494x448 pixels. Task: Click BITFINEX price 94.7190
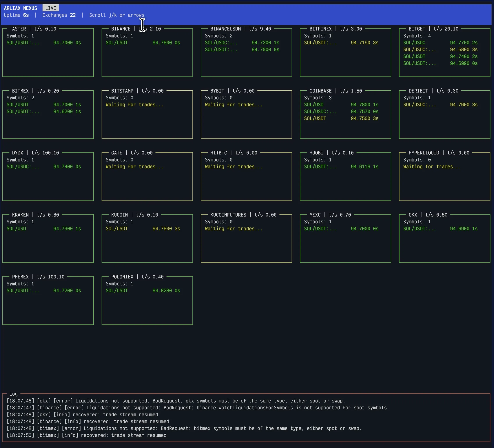360,43
